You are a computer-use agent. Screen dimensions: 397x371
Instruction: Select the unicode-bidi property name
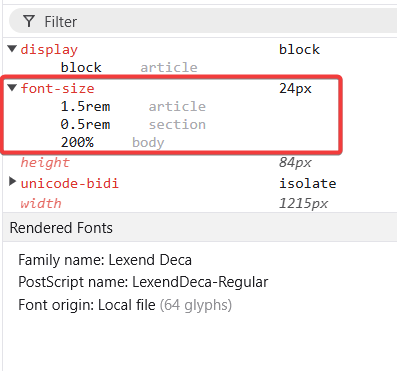coord(70,184)
